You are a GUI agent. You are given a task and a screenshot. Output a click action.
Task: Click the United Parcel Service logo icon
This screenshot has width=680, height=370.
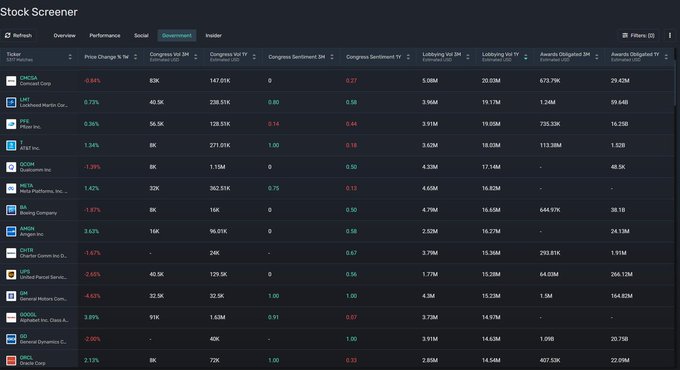(x=11, y=275)
